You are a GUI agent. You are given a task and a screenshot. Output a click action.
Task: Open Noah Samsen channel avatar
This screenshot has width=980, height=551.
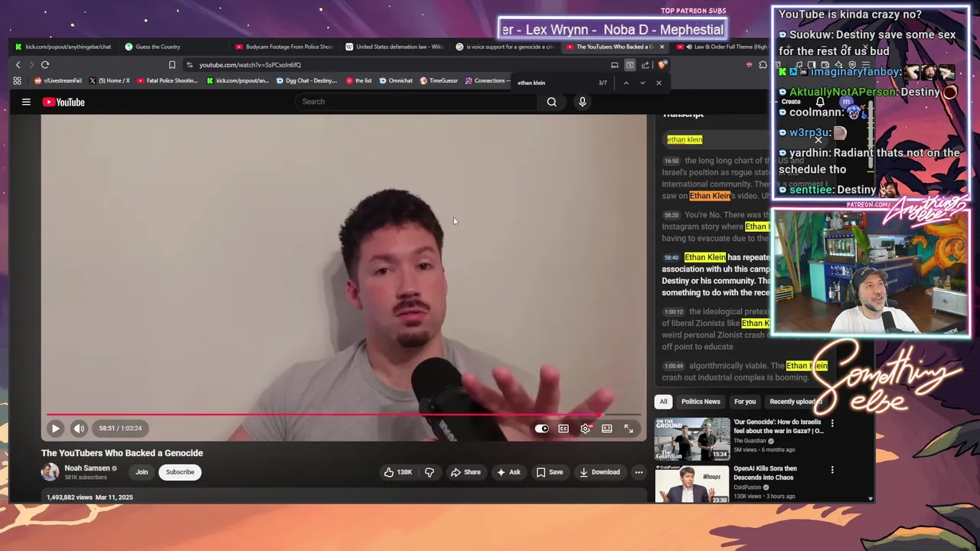(50, 472)
